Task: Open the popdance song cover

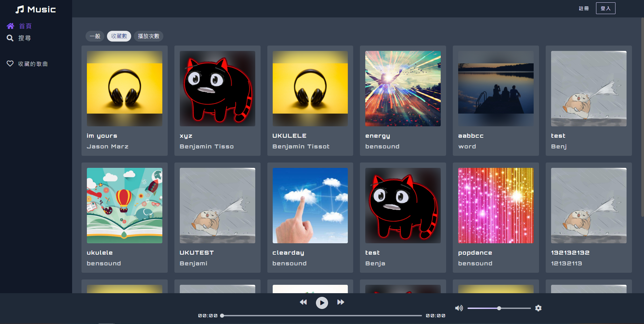Action: pos(496,205)
